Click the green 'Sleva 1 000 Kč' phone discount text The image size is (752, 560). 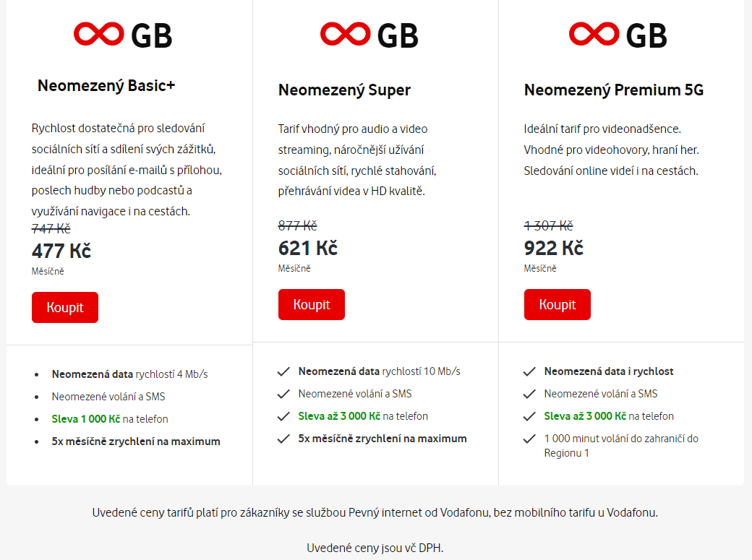click(86, 419)
